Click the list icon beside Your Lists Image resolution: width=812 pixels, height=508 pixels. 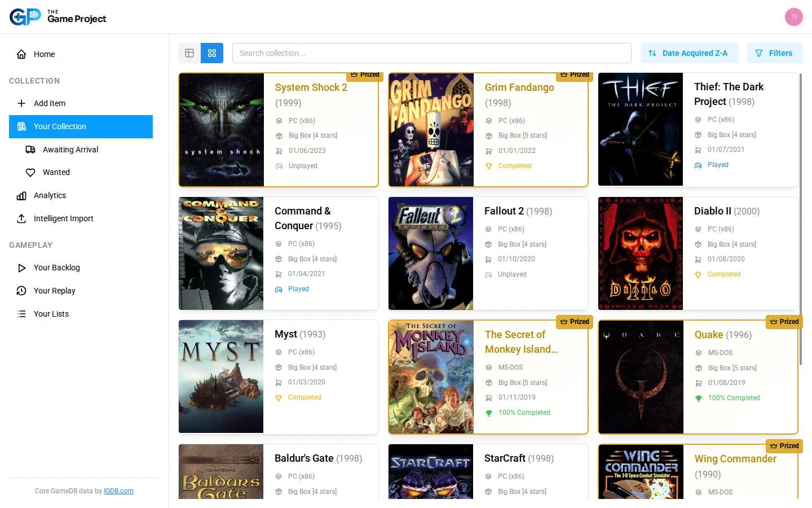pos(21,314)
